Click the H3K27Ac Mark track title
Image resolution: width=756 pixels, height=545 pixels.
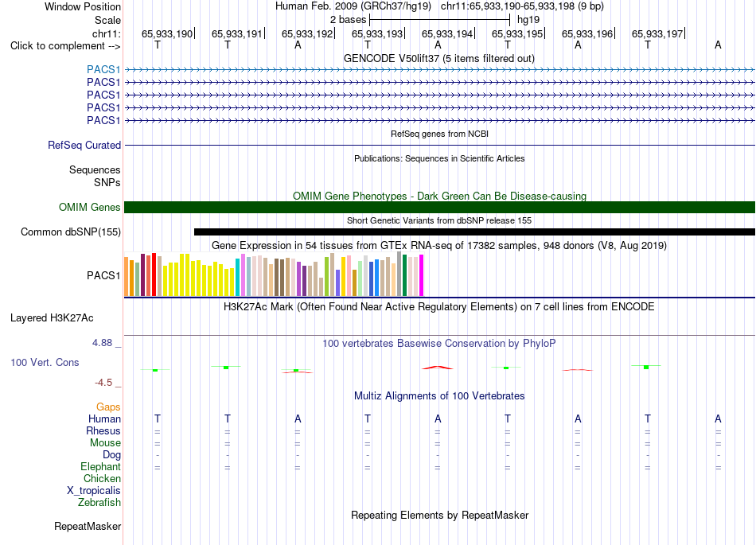point(439,307)
